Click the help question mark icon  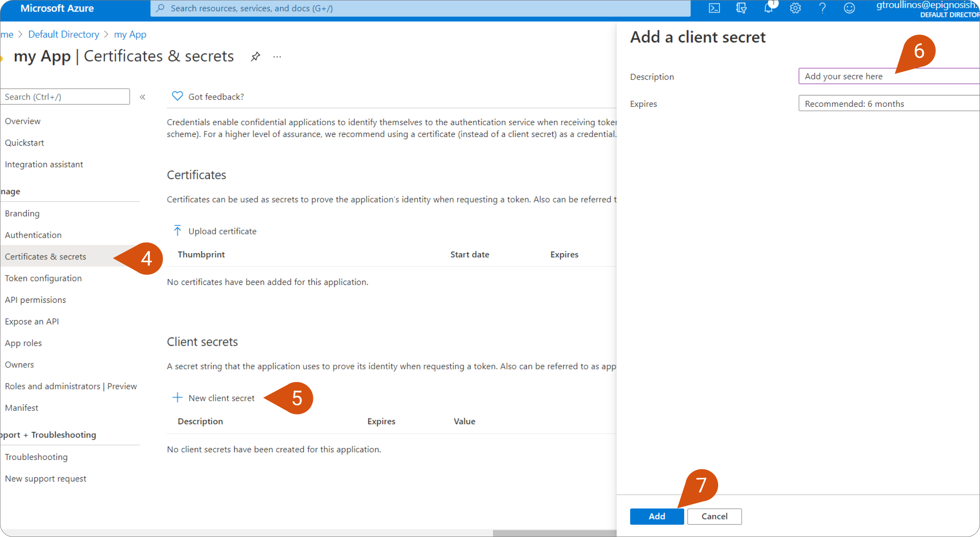[x=822, y=8]
